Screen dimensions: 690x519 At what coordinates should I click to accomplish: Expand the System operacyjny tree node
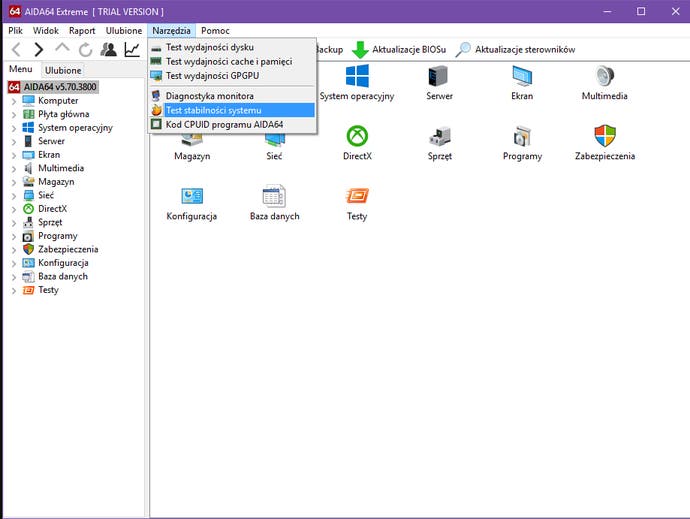pos(14,129)
